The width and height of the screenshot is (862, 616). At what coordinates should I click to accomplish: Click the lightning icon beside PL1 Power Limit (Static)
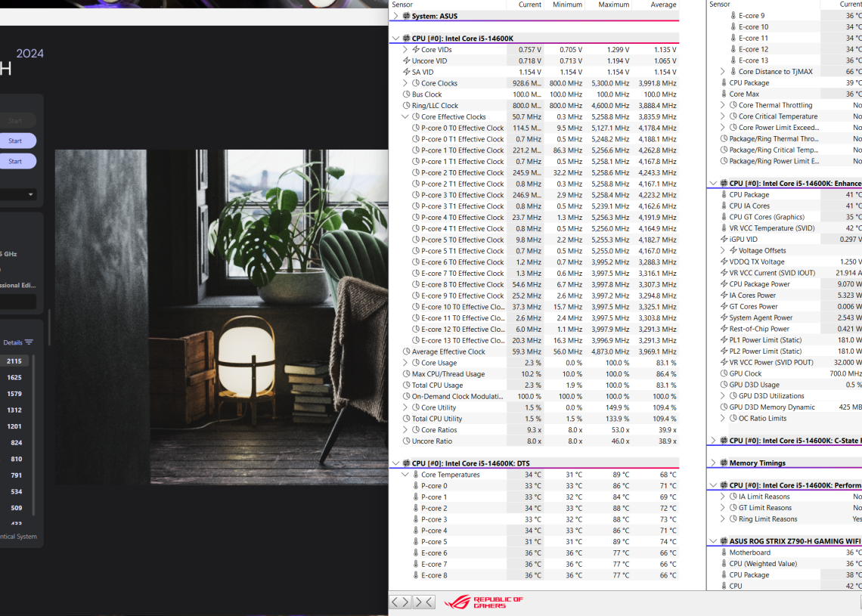(x=724, y=340)
